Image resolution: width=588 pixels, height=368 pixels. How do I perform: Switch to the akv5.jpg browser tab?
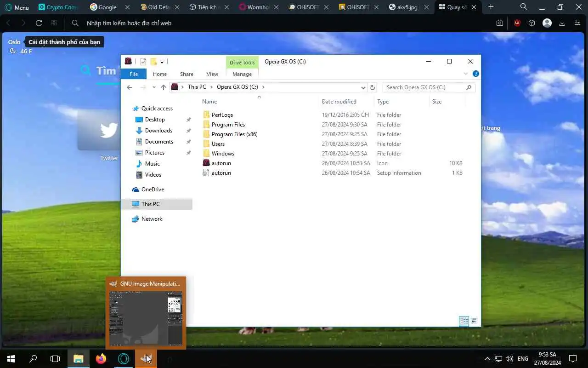pyautogui.click(x=403, y=7)
